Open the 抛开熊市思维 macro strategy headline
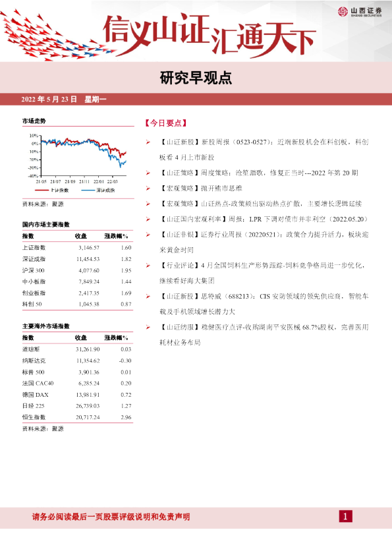The image size is (392, 555). 200,189
